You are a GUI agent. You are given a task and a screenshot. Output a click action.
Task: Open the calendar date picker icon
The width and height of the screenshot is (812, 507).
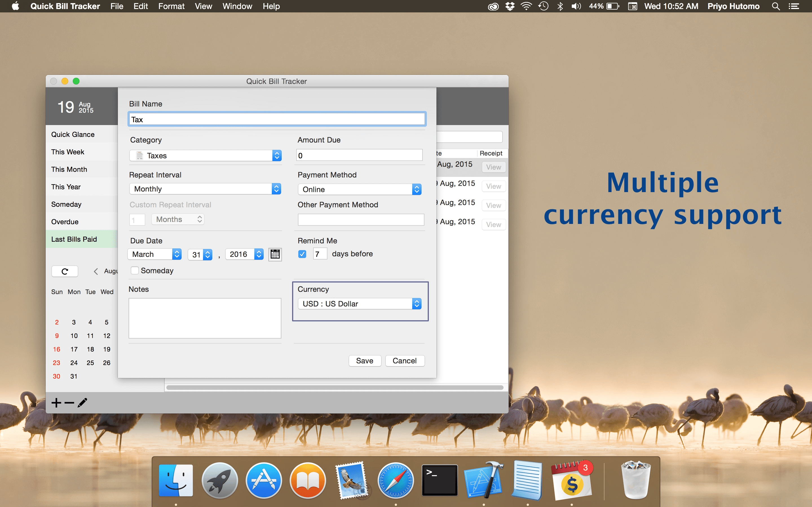[275, 254]
